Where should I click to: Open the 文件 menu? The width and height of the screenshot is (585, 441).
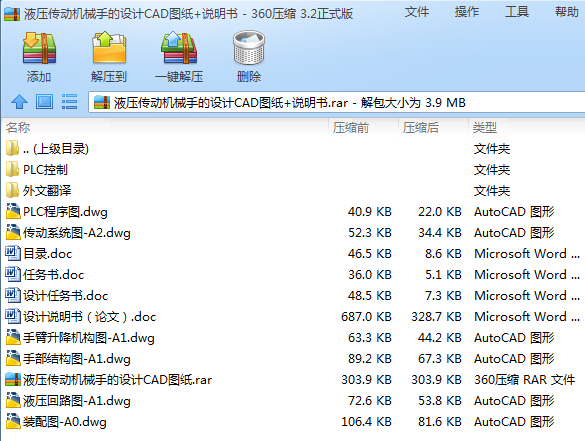point(417,12)
